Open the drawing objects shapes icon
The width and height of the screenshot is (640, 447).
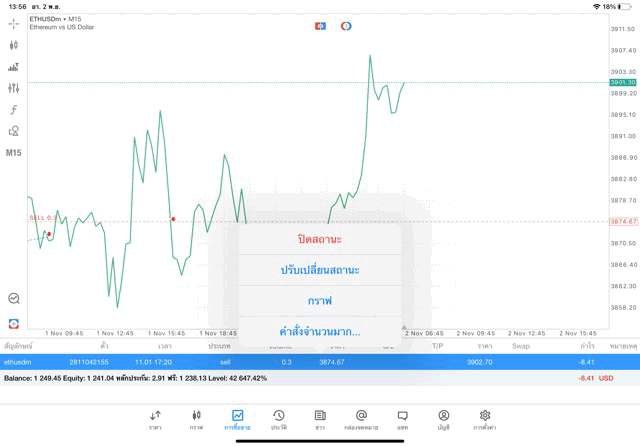tap(14, 131)
